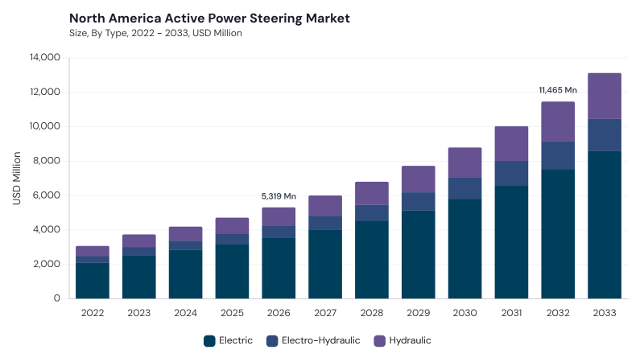Screen dimensions: 644x362
Task: Click the 2022 x-axis label
Action: click(x=93, y=313)
